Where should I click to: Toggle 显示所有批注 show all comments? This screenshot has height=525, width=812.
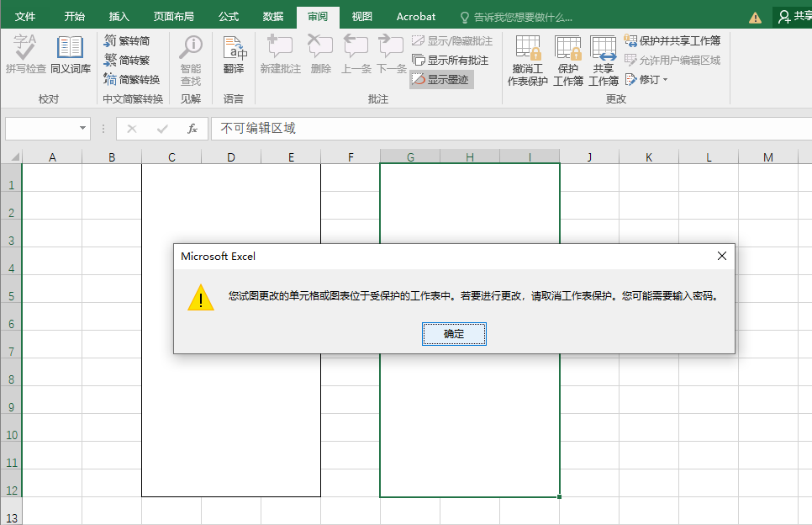pyautogui.click(x=450, y=60)
